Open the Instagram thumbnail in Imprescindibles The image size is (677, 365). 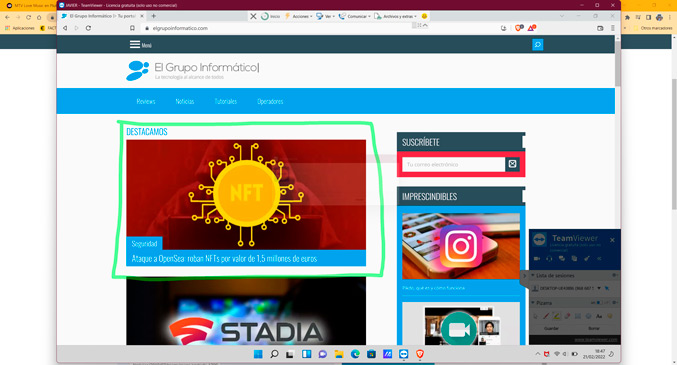(461, 246)
